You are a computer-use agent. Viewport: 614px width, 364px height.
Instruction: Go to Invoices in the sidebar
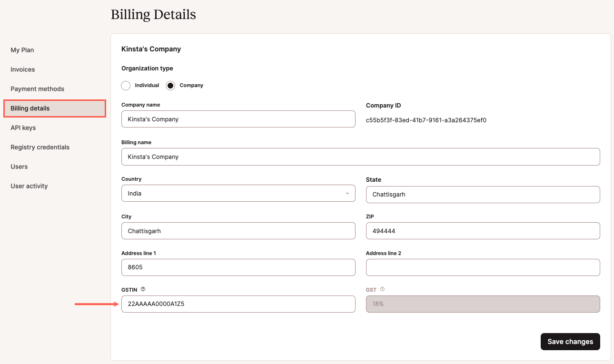click(23, 69)
